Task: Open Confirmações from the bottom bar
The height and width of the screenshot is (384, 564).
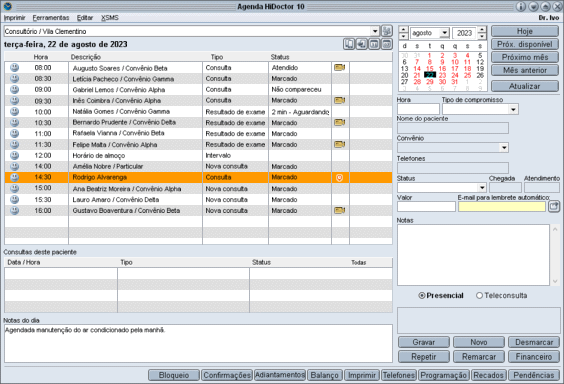Action: pos(227,375)
